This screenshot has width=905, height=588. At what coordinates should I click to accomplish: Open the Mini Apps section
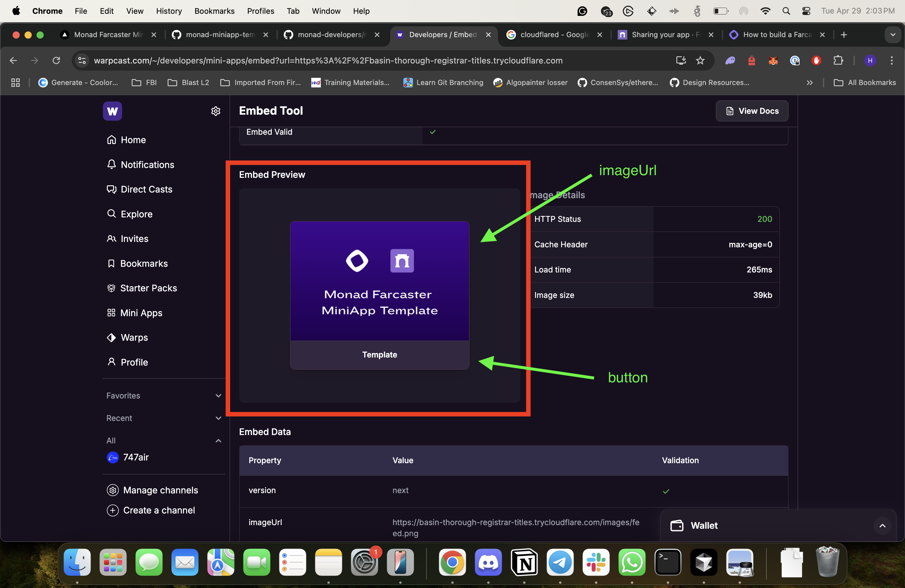142,313
